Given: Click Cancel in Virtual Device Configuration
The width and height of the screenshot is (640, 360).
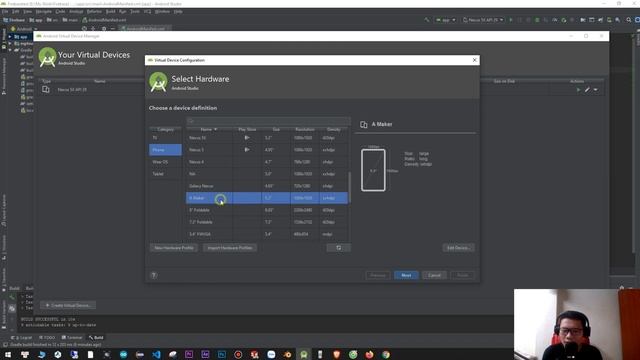Looking at the screenshot, I should [x=434, y=275].
